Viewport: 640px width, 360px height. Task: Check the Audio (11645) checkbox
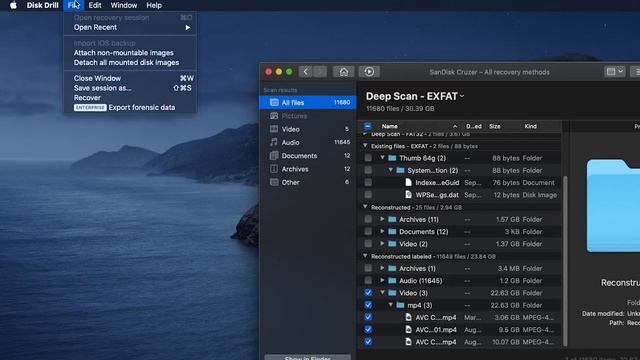368,280
